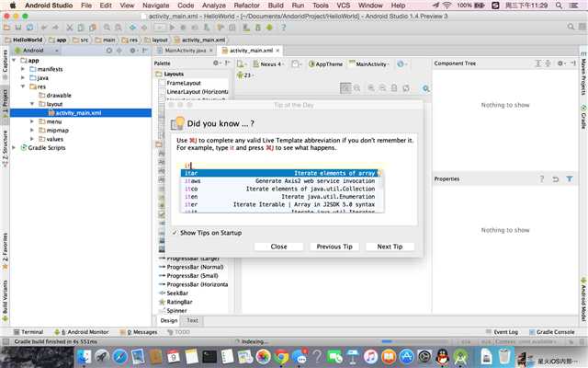Viewport: 588px width, 368px height.
Task: Expand the Gradle Scripts node
Action: coord(14,147)
